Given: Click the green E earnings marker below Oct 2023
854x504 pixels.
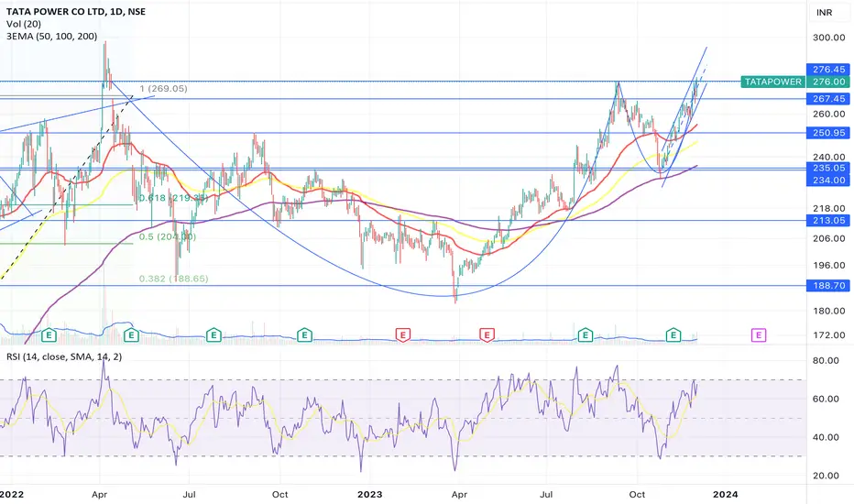Looking at the screenshot, I should coord(673,334).
